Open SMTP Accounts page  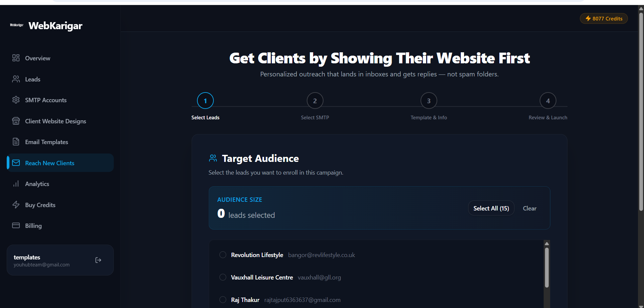click(x=60, y=100)
